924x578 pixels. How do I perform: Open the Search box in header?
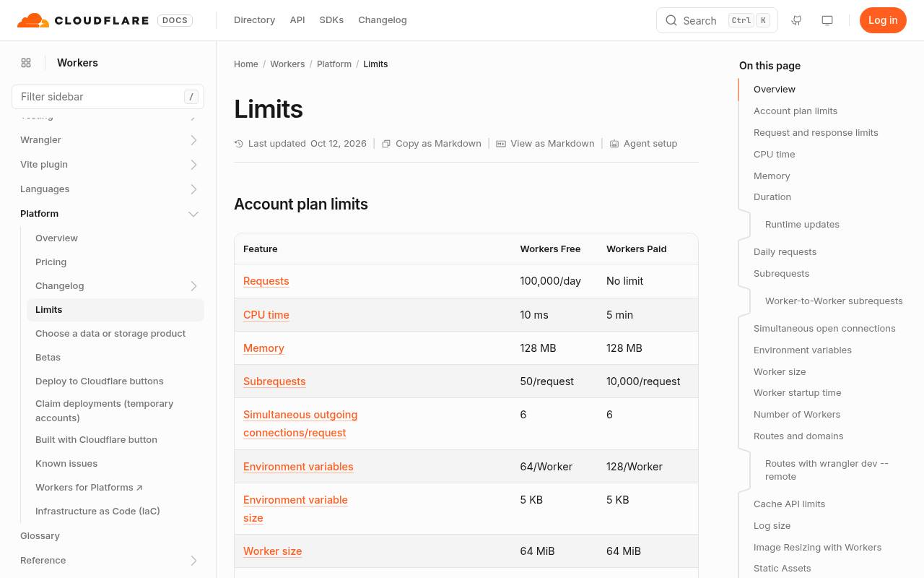(717, 20)
